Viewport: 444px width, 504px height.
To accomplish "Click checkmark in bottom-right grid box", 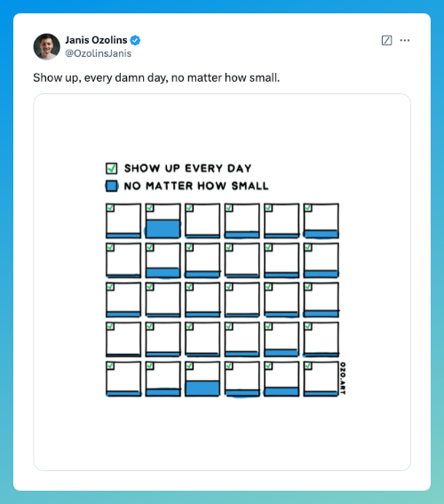I will click(x=308, y=366).
